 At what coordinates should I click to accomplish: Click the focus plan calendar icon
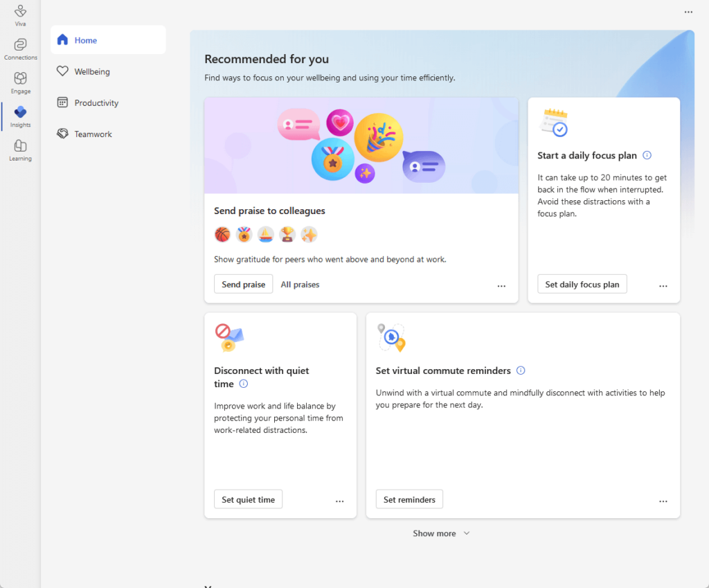point(554,122)
